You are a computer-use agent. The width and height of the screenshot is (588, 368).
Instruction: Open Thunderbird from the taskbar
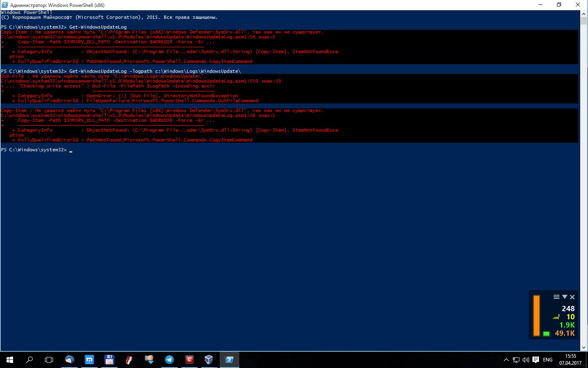coord(69,360)
